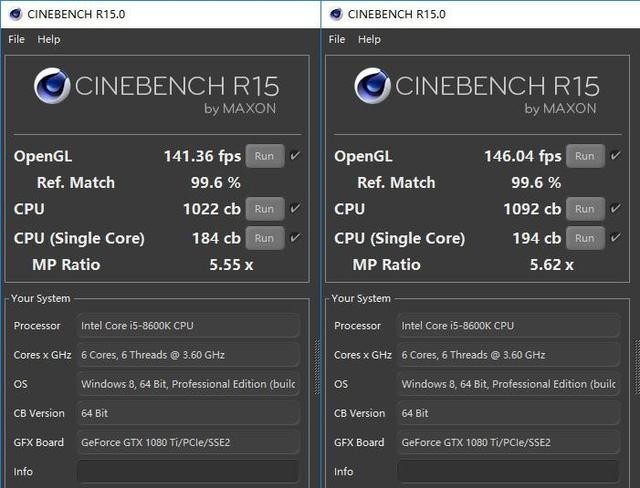Toggle CPU Single Core checkbox in left window
Viewport: 640px width, 488px height.
295,237
